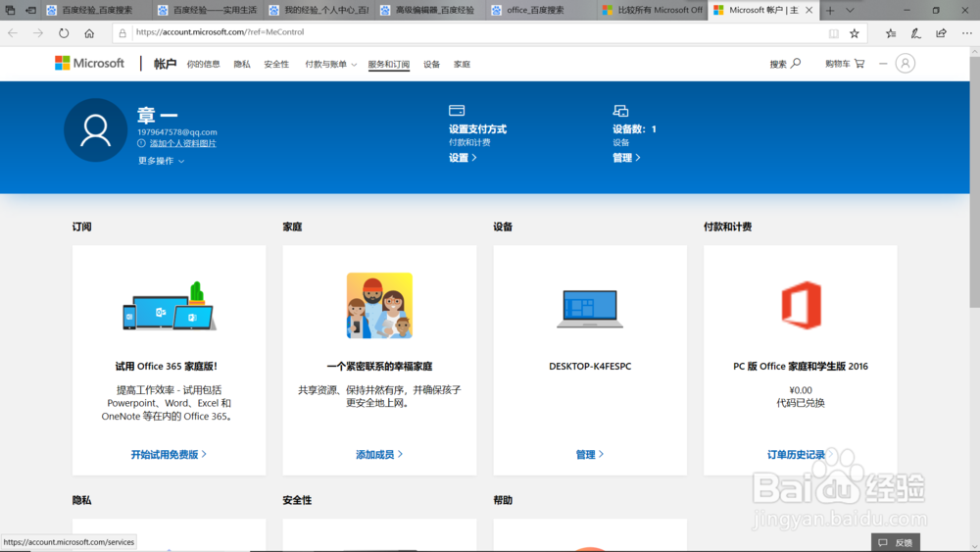Click the share page icon
Screen dimensions: 980x552
941,33
